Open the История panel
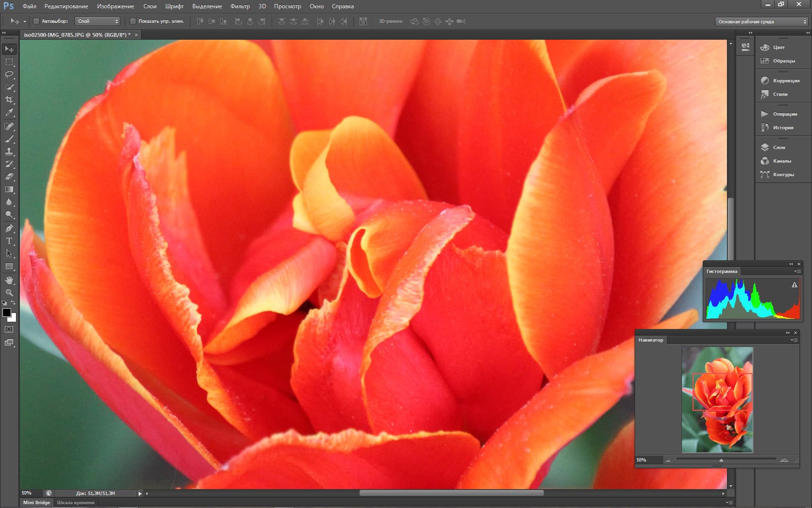This screenshot has width=812, height=508. [x=783, y=128]
